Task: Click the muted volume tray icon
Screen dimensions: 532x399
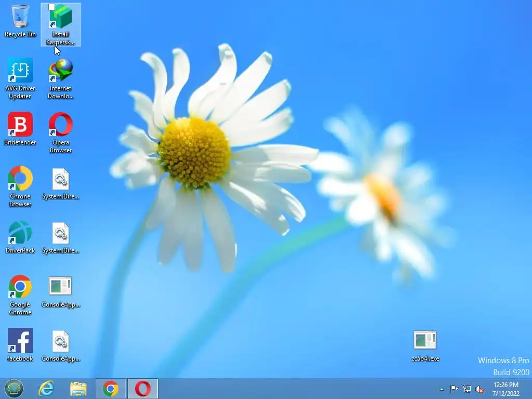Action: click(x=480, y=390)
